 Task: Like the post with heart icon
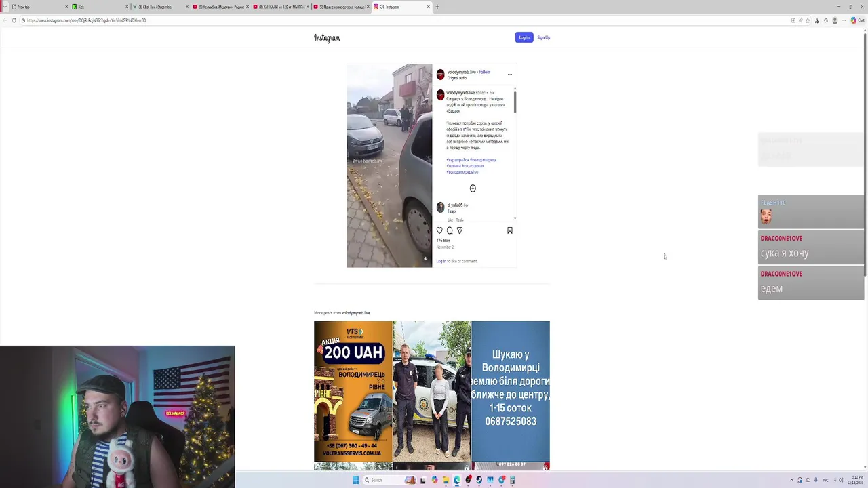(x=439, y=230)
